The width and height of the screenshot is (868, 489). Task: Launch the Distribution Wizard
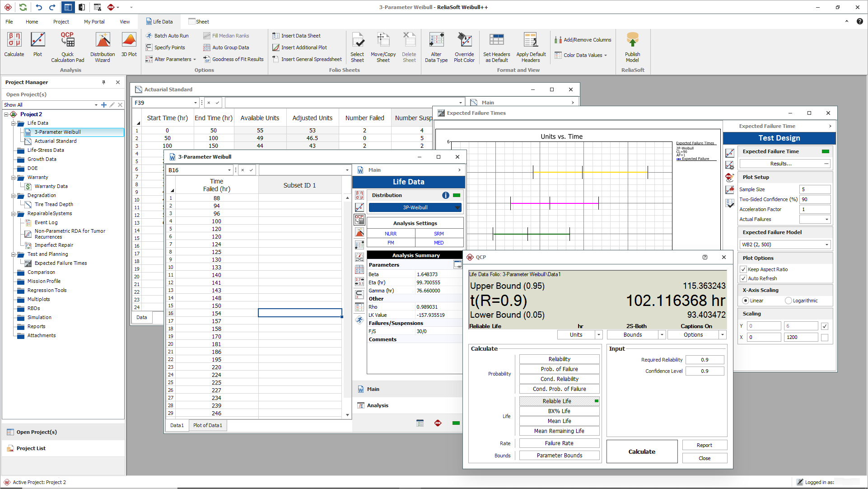coord(103,47)
